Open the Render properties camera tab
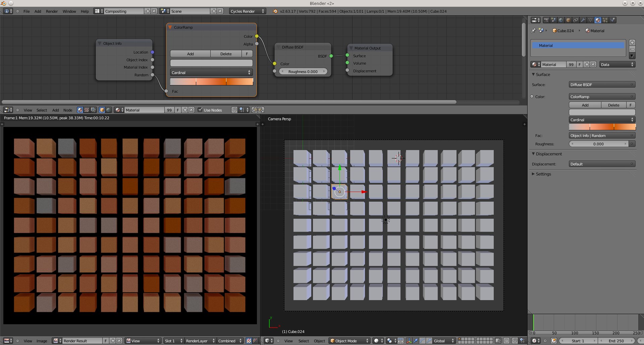This screenshot has width=644, height=345. 546,20
